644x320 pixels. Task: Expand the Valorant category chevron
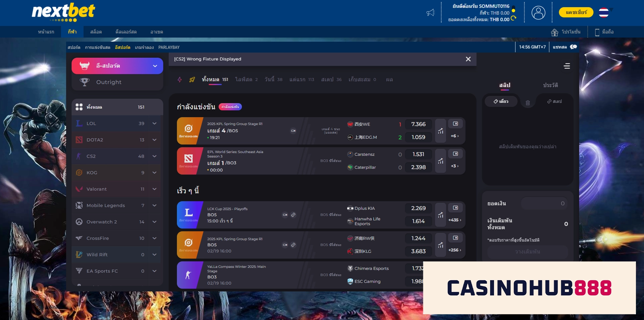(x=154, y=189)
